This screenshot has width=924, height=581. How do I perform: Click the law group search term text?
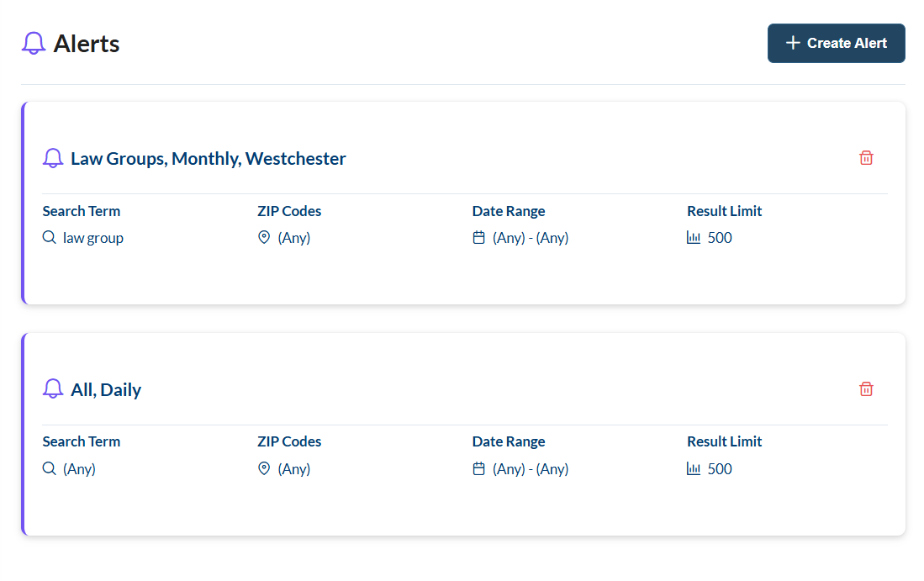click(93, 238)
